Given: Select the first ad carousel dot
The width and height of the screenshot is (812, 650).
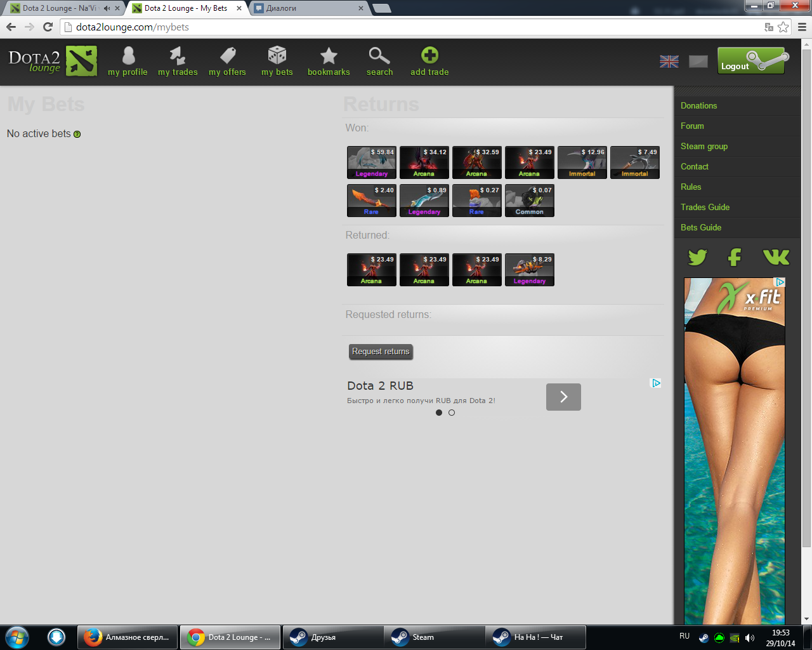Looking at the screenshot, I should click(439, 413).
